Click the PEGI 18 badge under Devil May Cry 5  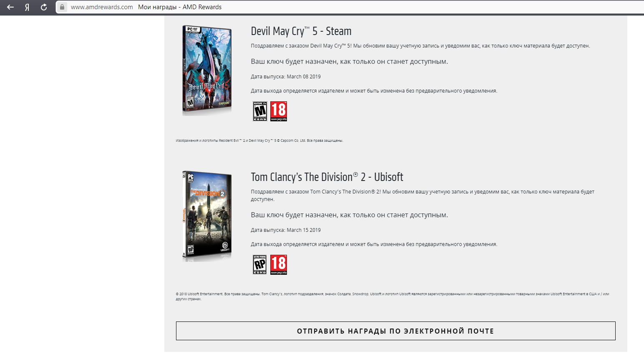tap(279, 111)
